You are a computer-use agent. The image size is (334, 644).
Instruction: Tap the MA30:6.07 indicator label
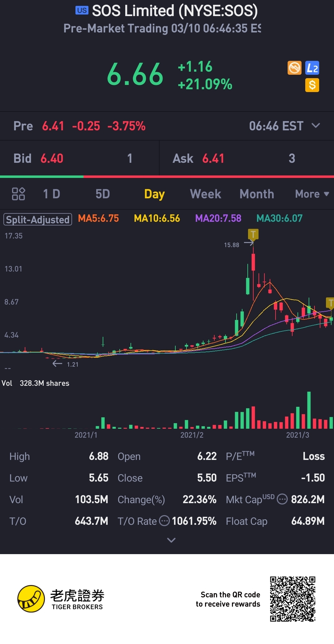(x=279, y=218)
